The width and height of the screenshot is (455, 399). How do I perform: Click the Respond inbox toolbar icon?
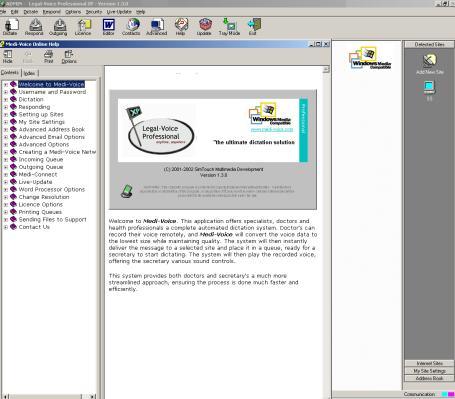click(34, 27)
